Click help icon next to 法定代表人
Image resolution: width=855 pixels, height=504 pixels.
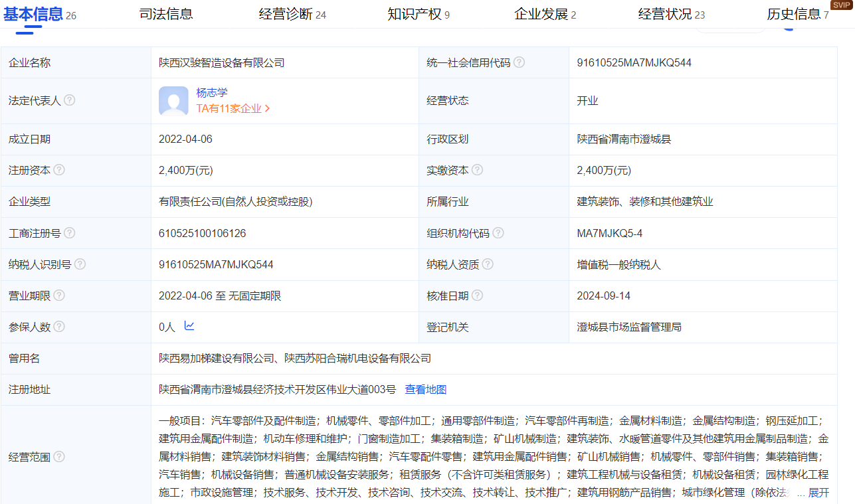click(70, 100)
